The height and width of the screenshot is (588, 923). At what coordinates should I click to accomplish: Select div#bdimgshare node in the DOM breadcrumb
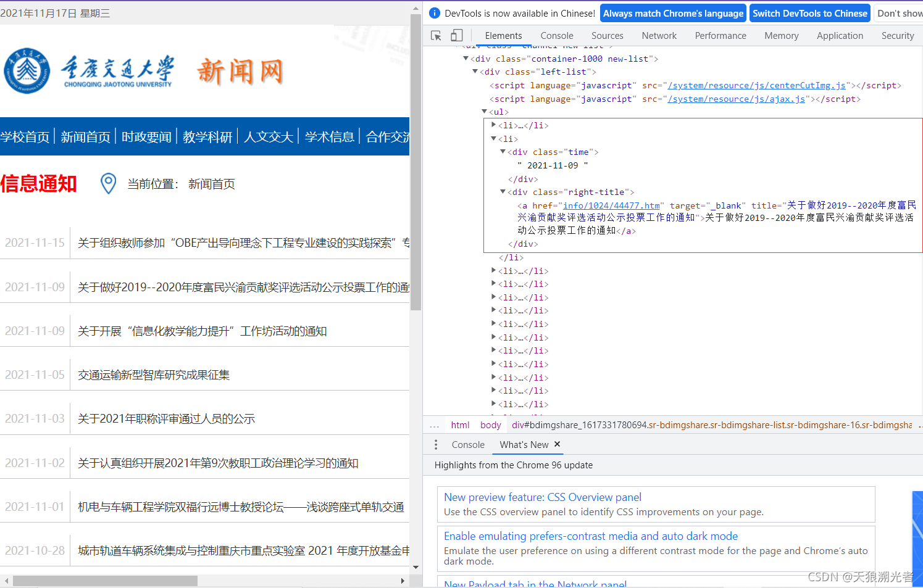(x=712, y=425)
